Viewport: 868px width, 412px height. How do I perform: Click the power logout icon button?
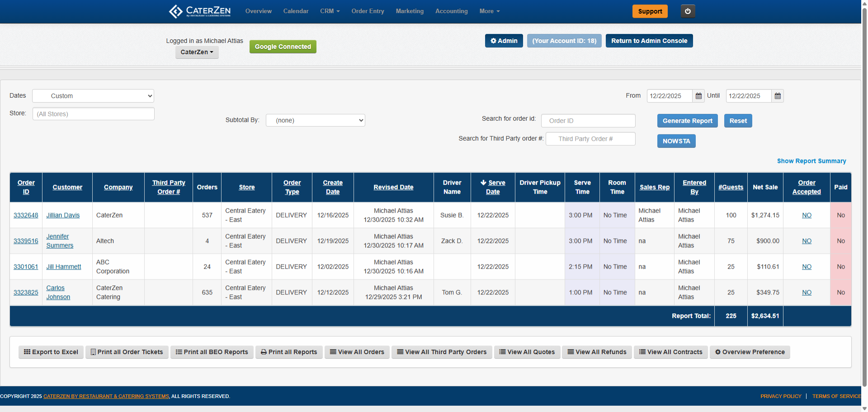[x=688, y=11]
